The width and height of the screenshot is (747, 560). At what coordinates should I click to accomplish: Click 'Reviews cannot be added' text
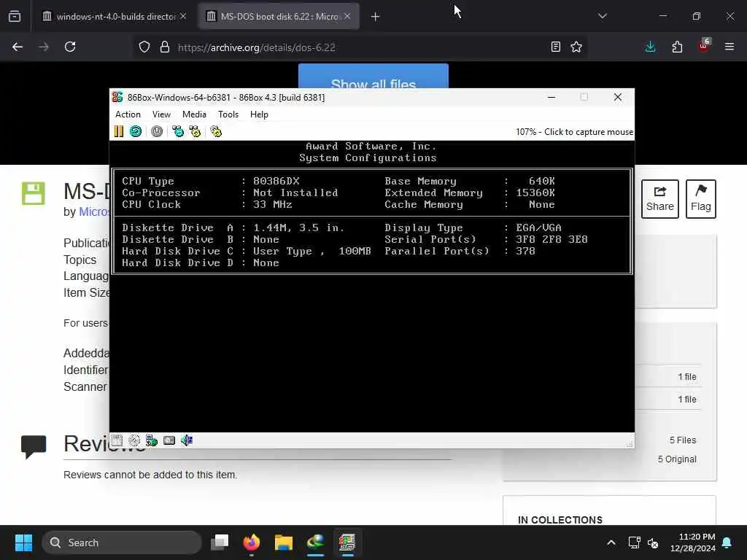(x=150, y=475)
